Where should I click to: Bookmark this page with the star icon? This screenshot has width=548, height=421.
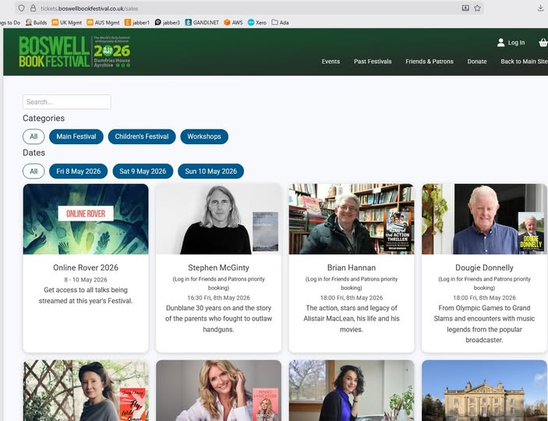pyautogui.click(x=477, y=8)
